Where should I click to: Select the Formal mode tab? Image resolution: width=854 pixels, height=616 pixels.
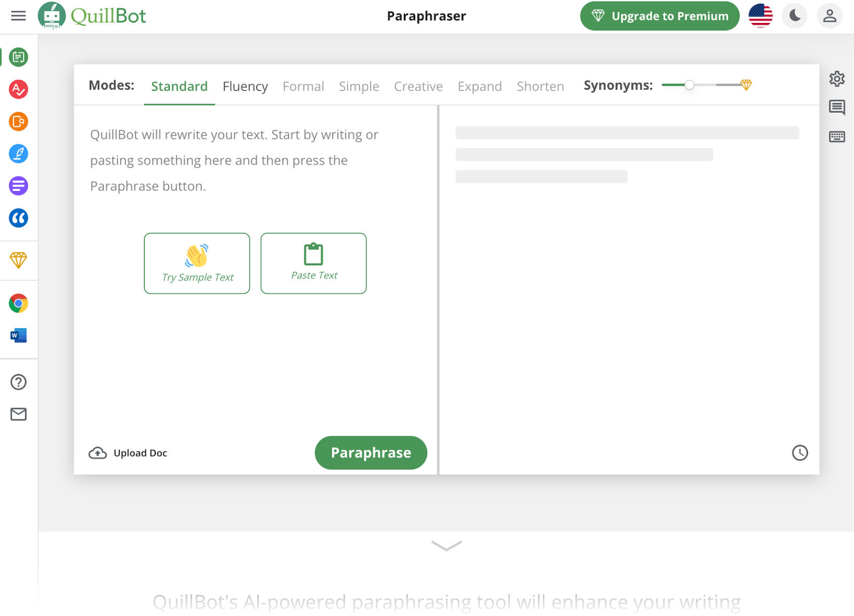point(303,86)
